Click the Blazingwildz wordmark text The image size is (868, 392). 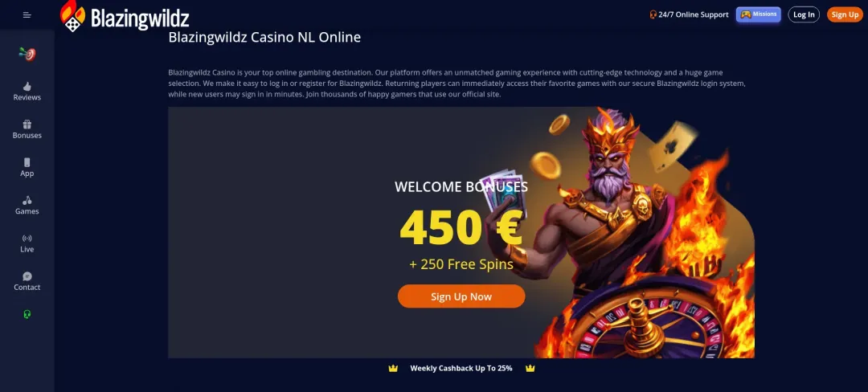[x=140, y=18]
